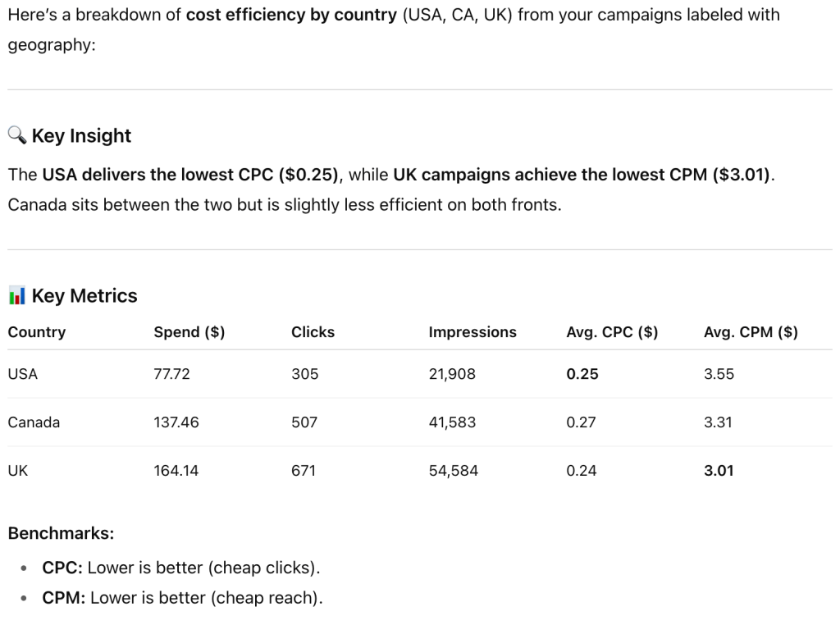Click the bold CPC label in benchmarks list
Screen dimensions: 840x625
[62, 568]
